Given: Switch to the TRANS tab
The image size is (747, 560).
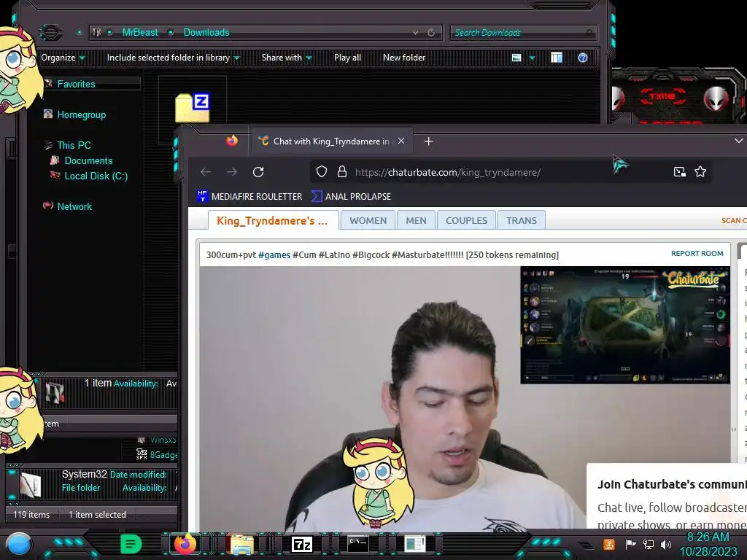Looking at the screenshot, I should [x=521, y=220].
